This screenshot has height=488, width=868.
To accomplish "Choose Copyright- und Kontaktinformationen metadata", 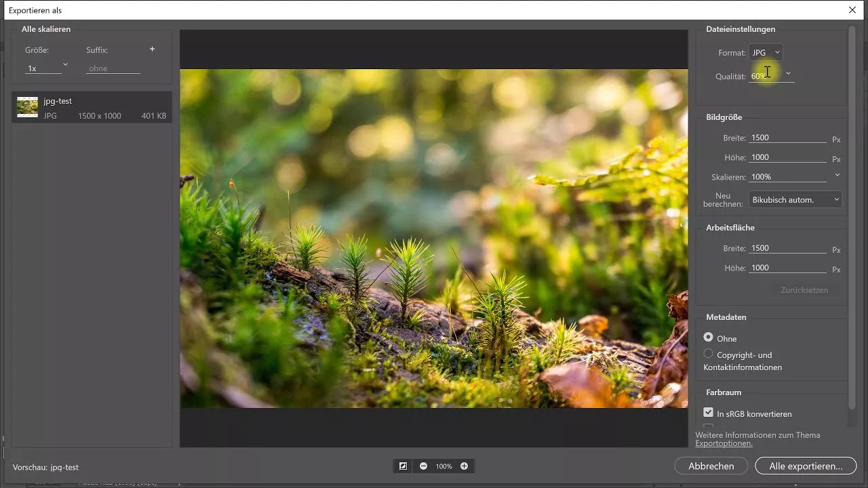I will [708, 354].
